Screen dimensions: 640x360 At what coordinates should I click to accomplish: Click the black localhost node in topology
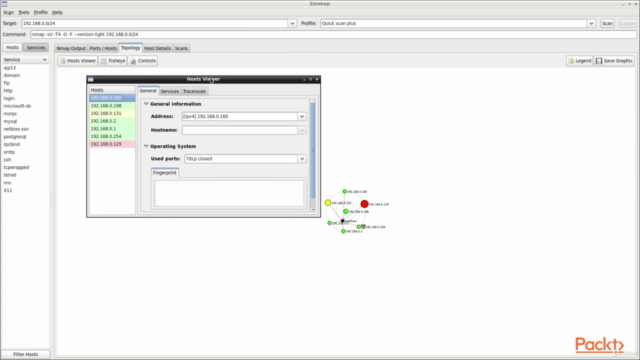[342, 221]
